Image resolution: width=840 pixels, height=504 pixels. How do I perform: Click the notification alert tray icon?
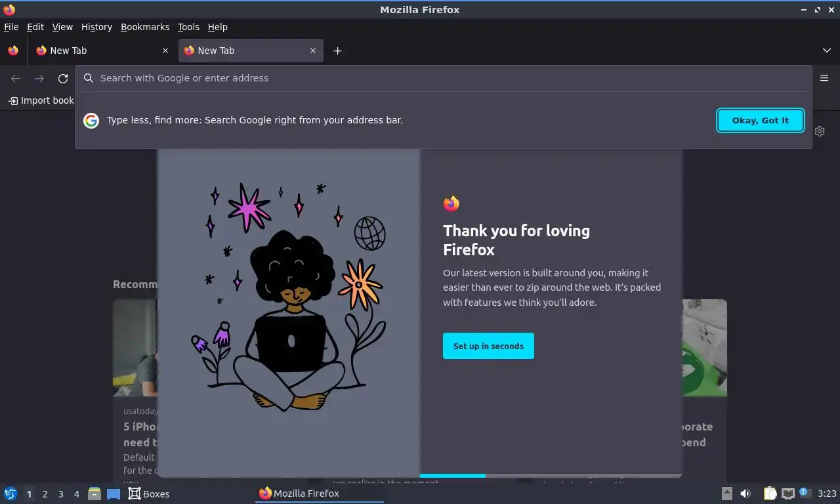point(804,493)
